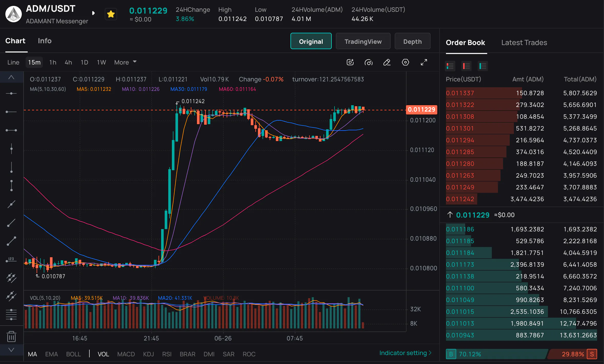Expand chart to fullscreen
604x364 pixels.
pyautogui.click(x=424, y=62)
